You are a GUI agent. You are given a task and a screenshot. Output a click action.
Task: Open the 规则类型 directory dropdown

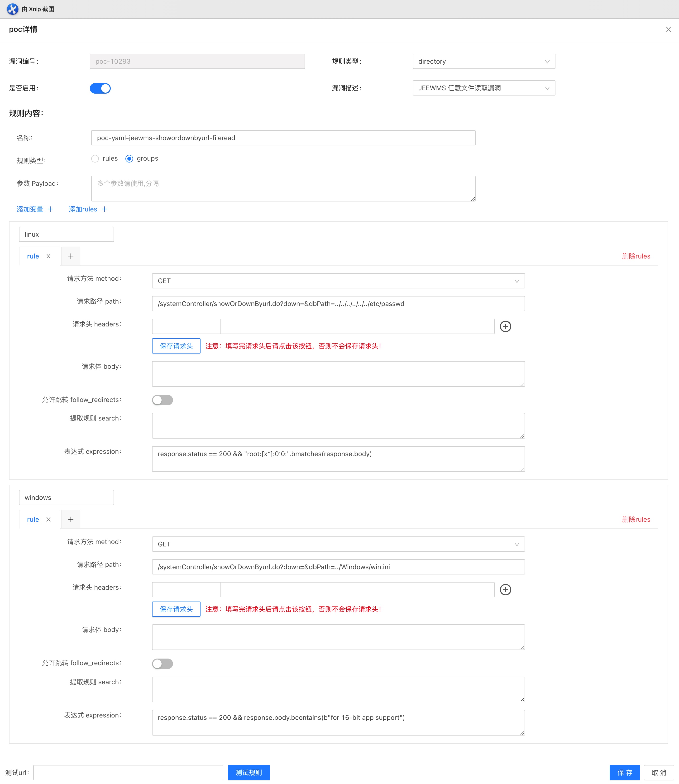point(483,61)
